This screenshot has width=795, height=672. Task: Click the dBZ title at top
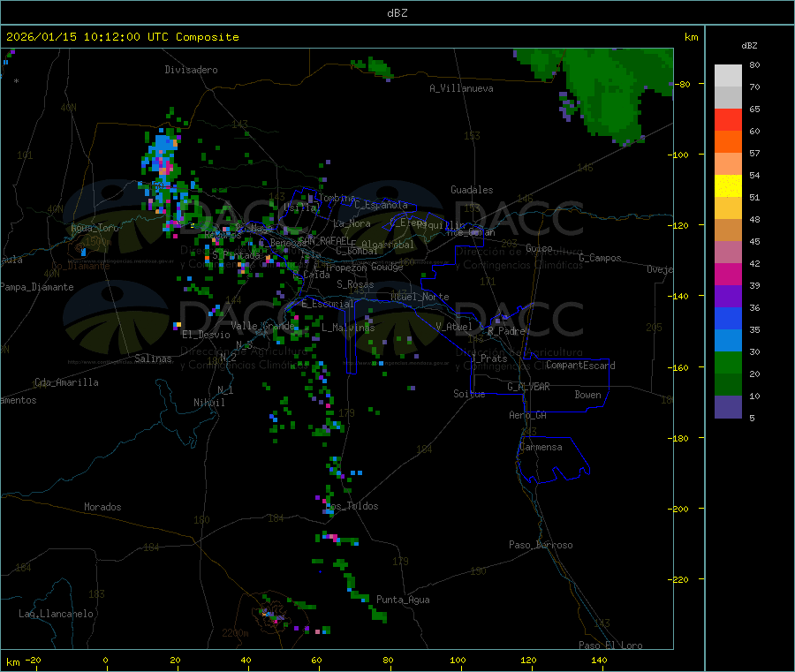(x=397, y=13)
